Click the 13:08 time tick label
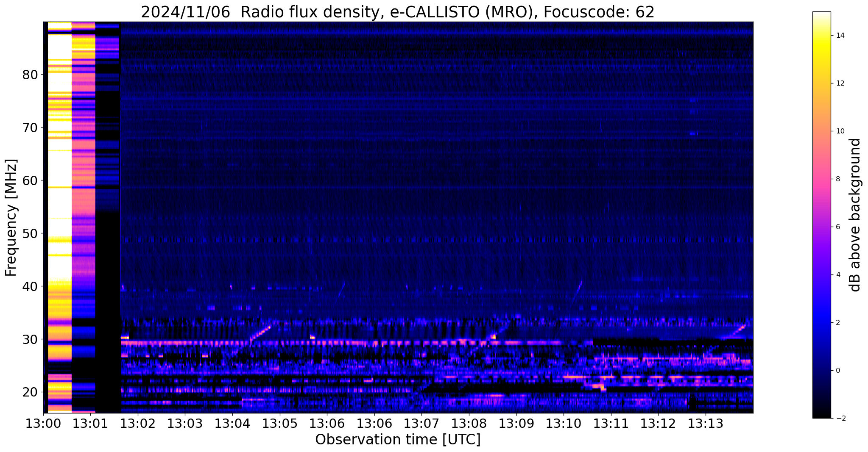Viewport: 868px width, 452px height. pyautogui.click(x=469, y=423)
